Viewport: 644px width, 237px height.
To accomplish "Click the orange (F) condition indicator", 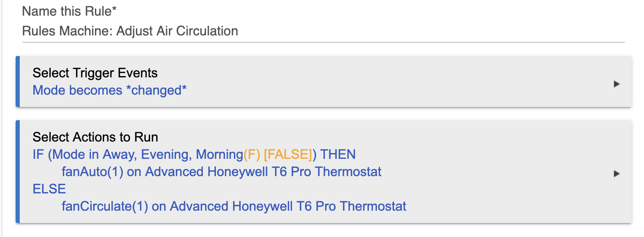I will click(252, 155).
